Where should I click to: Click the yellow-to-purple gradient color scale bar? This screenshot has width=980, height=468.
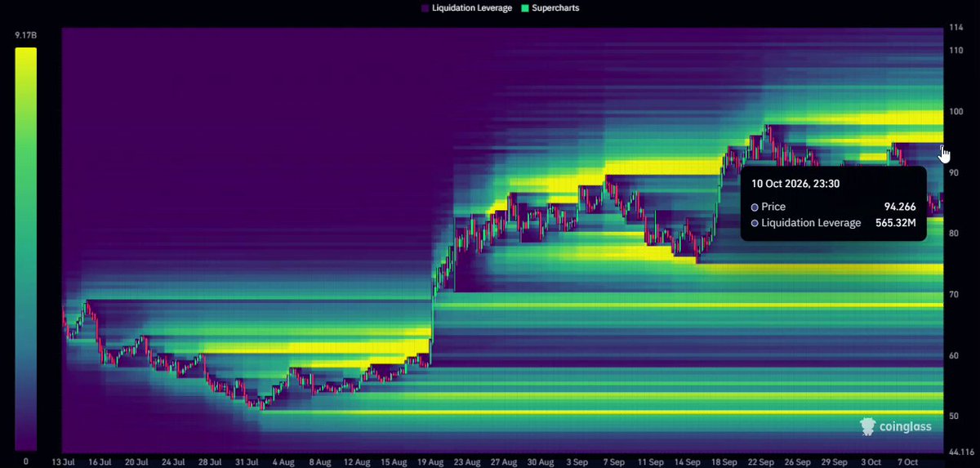(26, 248)
